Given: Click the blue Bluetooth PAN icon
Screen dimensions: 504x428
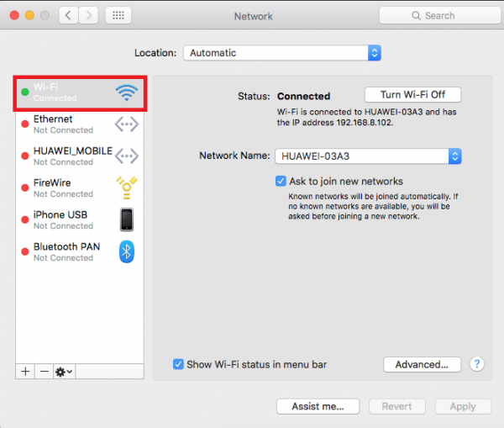Looking at the screenshot, I should point(127,251).
